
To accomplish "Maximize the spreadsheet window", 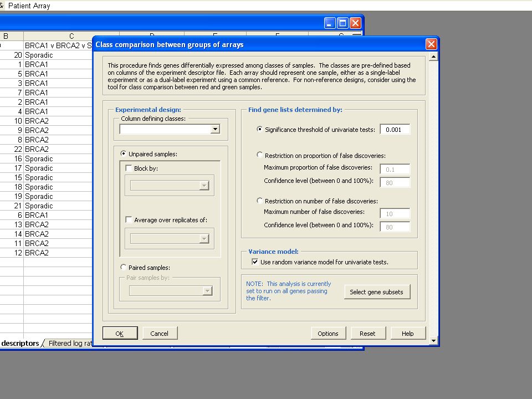I will 342,23.
